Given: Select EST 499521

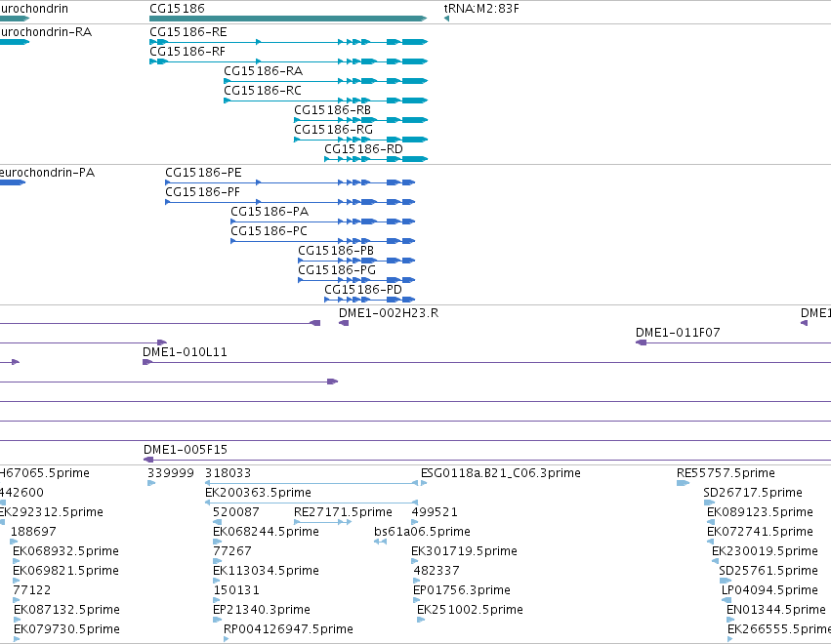Looking at the screenshot, I should point(435,512).
